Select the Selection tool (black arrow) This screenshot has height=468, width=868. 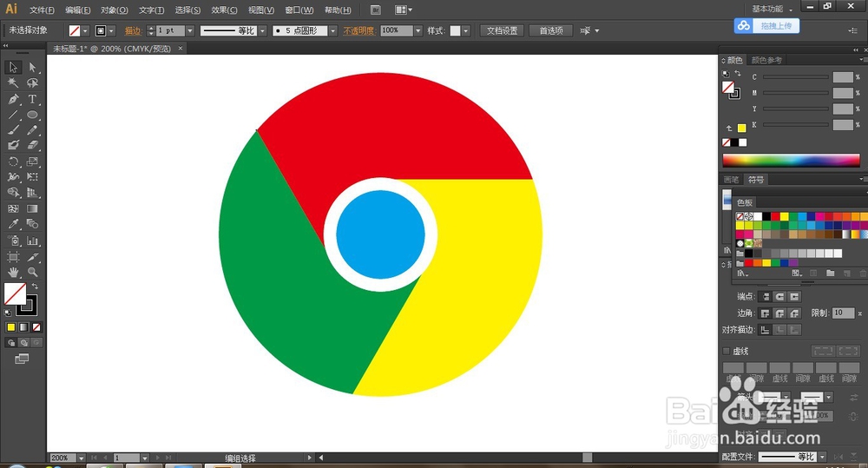[x=13, y=67]
